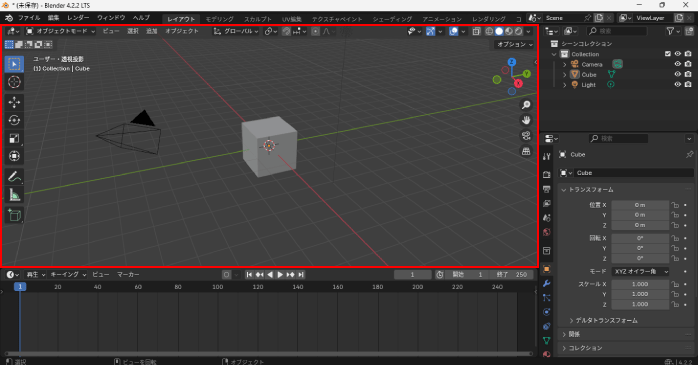Viewport: 698px width, 365px height.
Task: Open Object properties tab (orange square)
Action: pos(547,269)
